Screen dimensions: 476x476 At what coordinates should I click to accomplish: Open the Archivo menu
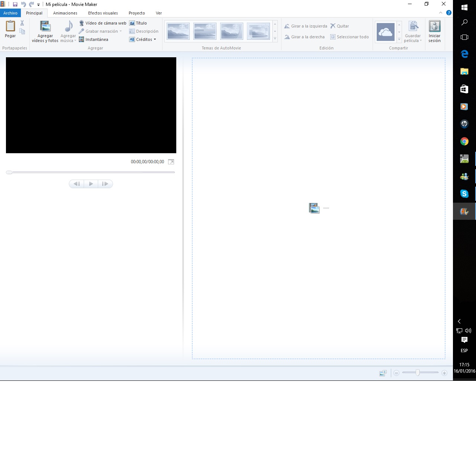(x=10, y=13)
